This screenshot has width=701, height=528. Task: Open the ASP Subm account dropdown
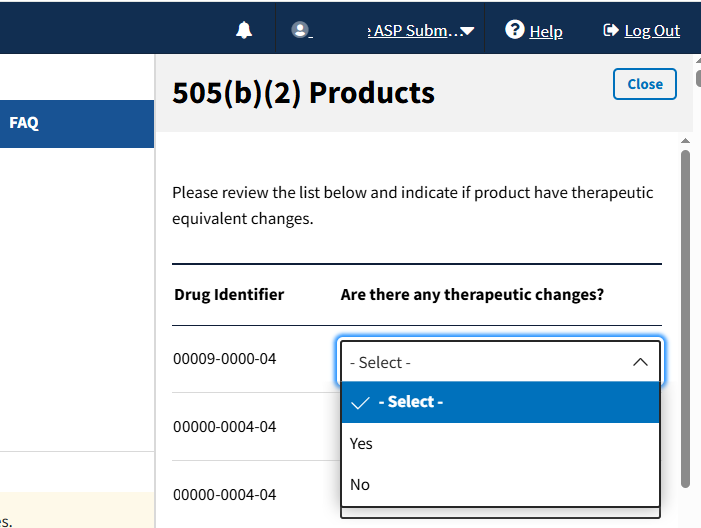click(x=420, y=31)
